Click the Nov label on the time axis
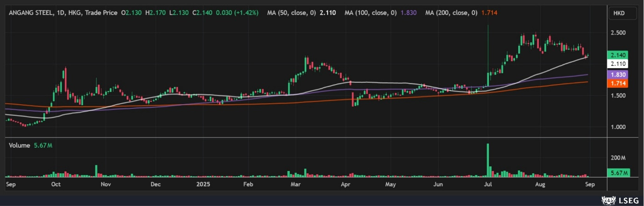Image resolution: width=644 pixels, height=206 pixels. point(106,185)
